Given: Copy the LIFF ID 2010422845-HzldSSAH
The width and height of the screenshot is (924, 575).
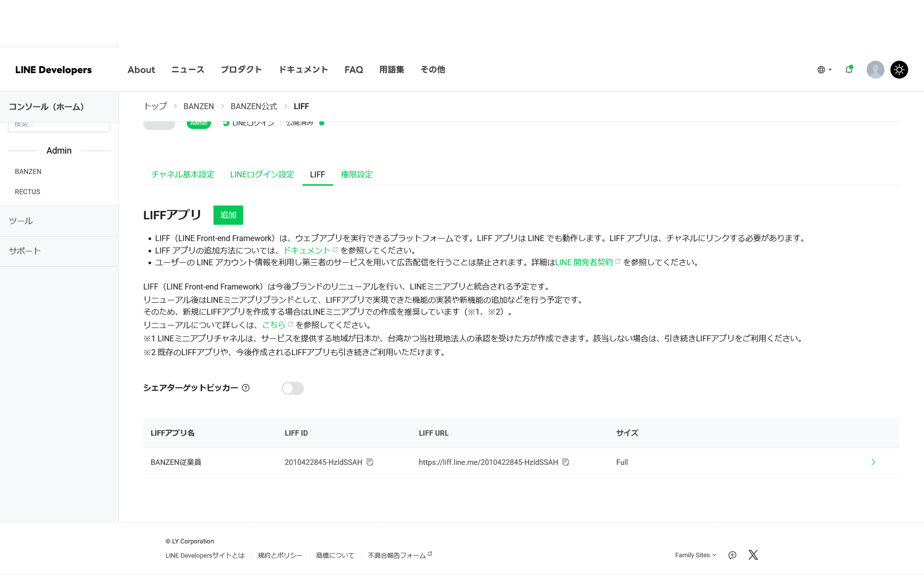Looking at the screenshot, I should (370, 462).
